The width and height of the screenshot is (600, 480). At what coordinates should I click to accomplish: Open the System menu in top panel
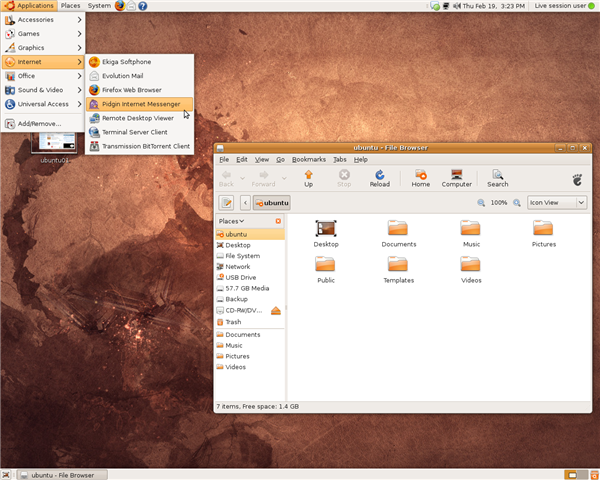(x=99, y=6)
